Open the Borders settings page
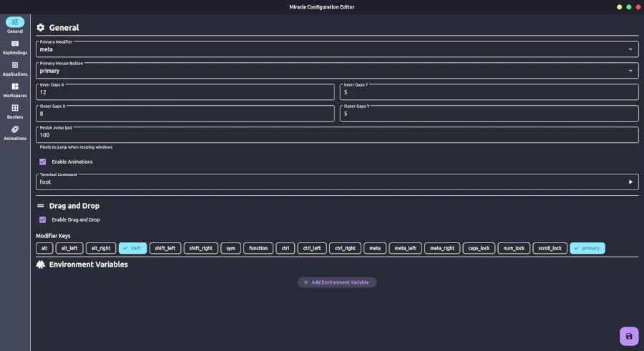Viewport: 644px width, 351px height. [x=15, y=111]
